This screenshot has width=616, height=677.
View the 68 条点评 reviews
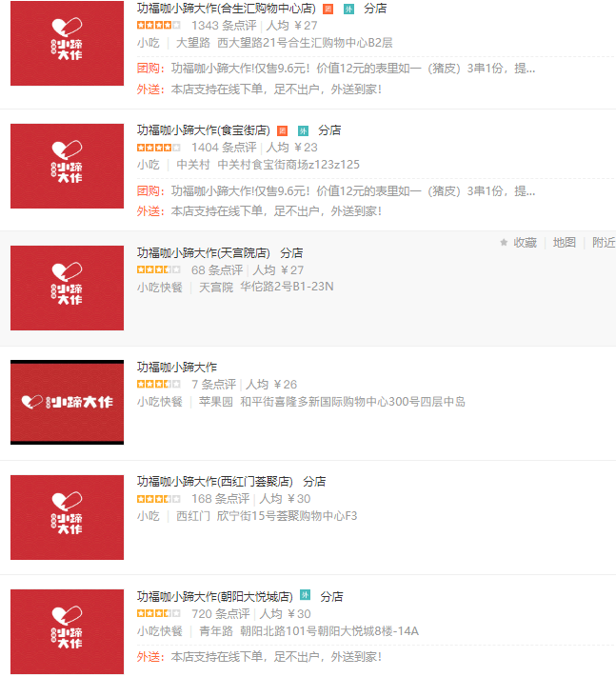click(217, 270)
